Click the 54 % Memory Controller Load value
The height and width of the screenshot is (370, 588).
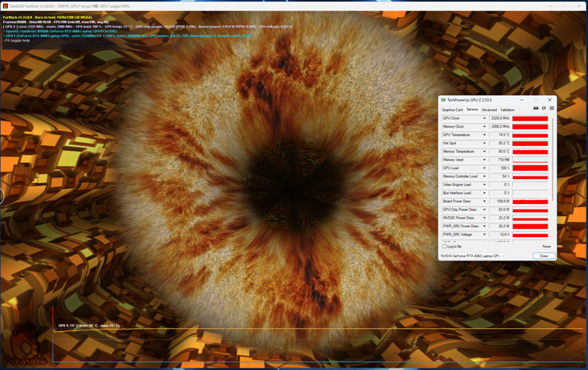500,177
